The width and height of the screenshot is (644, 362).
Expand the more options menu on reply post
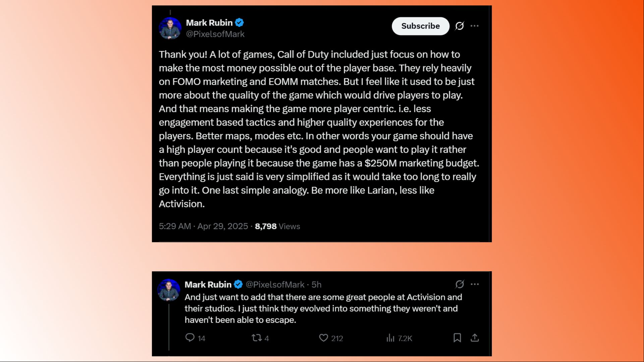tap(475, 284)
